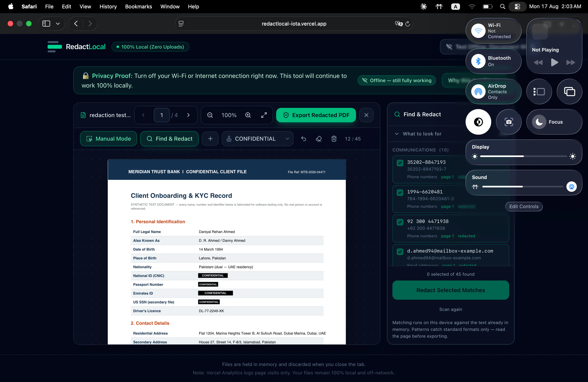The width and height of the screenshot is (588, 382).
Task: Click Edit Controls button
Action: point(524,207)
